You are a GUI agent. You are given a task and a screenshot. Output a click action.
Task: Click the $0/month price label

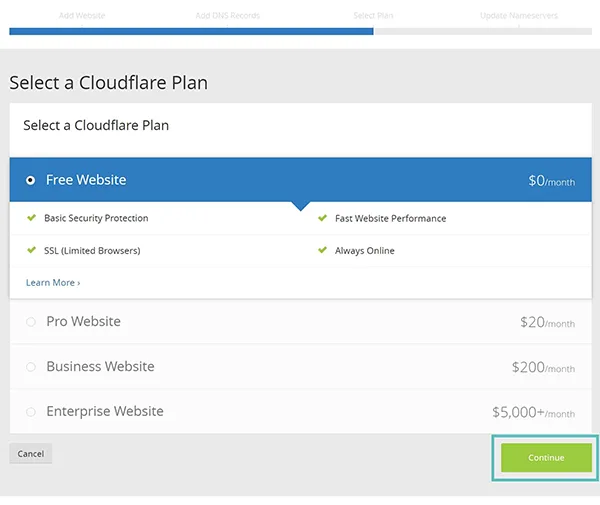551,181
